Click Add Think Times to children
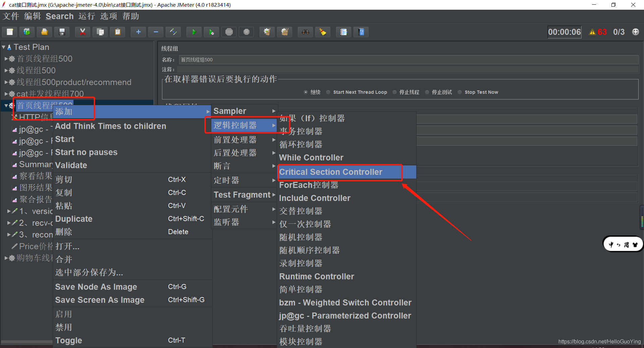 pos(111,126)
